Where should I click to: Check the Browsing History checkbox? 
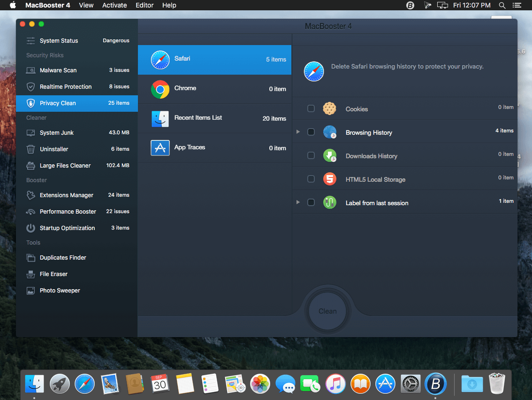[311, 132]
